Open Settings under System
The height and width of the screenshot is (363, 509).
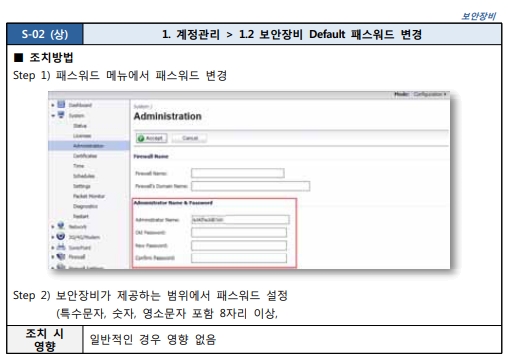82,186
